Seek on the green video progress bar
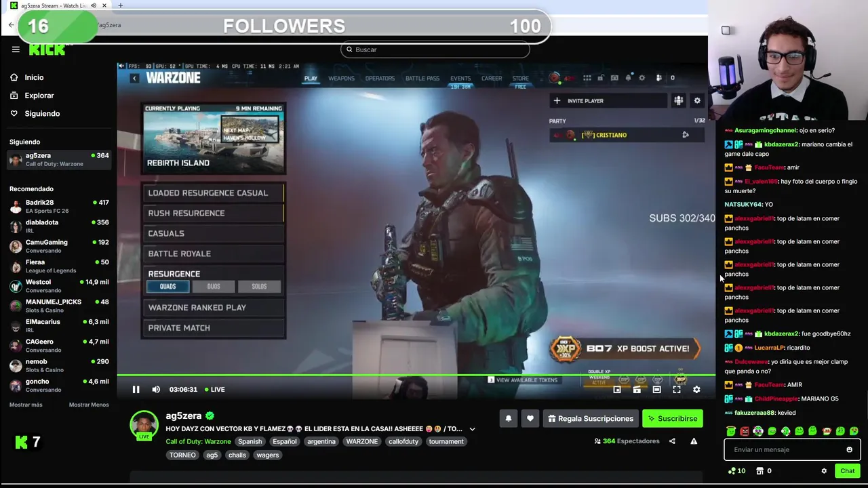 pyautogui.click(x=416, y=375)
